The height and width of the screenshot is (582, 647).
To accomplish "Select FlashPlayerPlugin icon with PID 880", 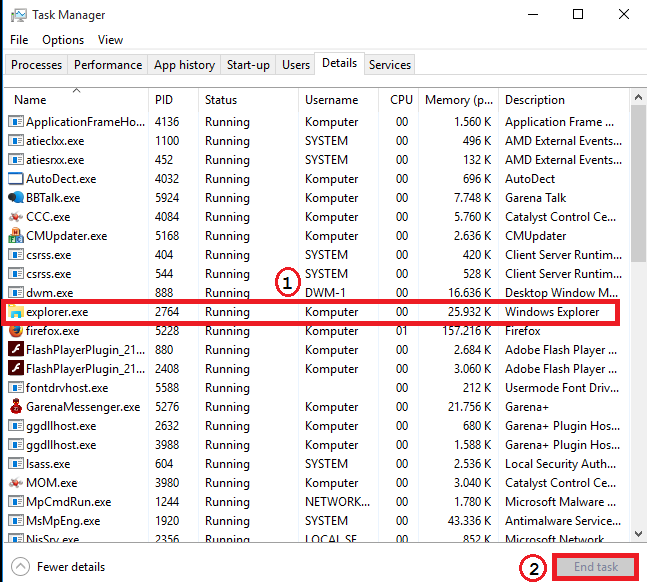I will tap(16, 350).
